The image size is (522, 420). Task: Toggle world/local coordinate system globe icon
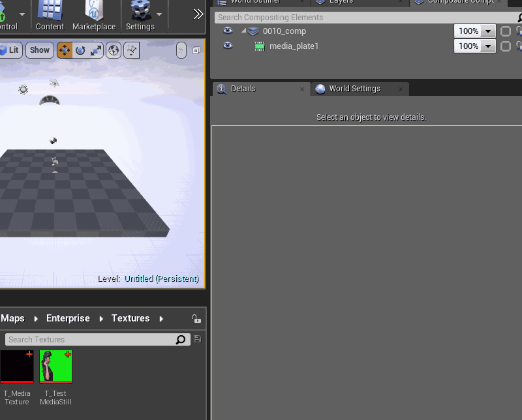click(114, 50)
